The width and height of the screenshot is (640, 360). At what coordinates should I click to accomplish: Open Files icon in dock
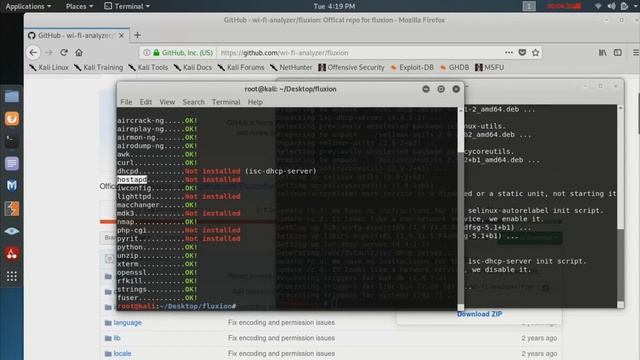pyautogui.click(x=11, y=96)
